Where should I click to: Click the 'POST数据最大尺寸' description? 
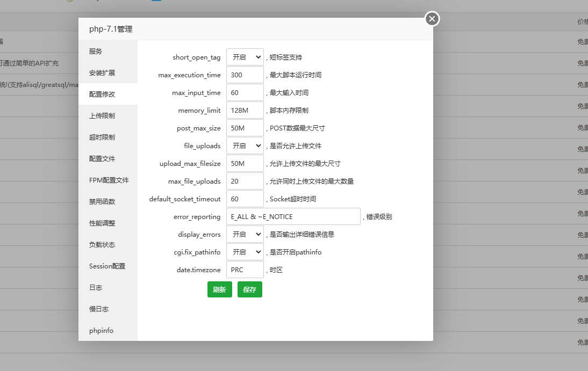[297, 128]
